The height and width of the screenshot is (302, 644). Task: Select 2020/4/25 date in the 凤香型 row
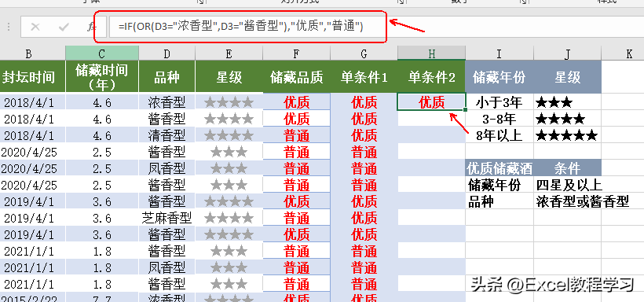click(x=32, y=168)
